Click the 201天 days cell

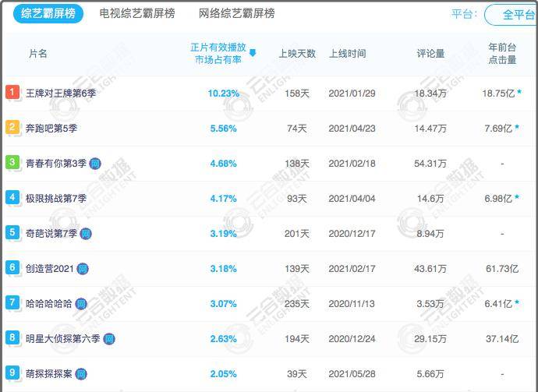tap(297, 234)
